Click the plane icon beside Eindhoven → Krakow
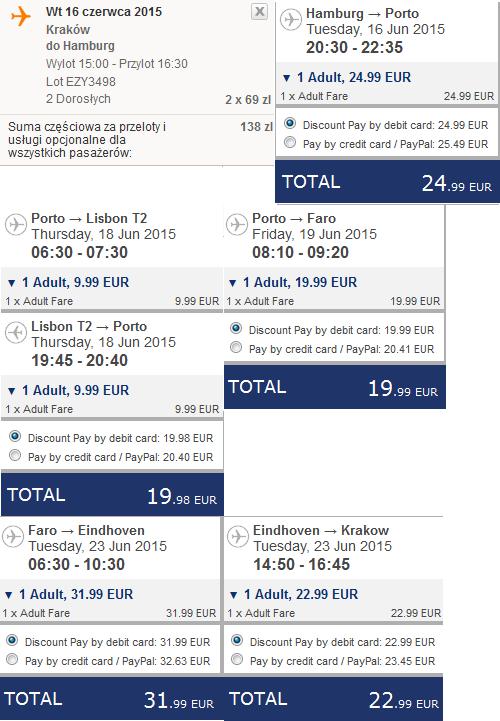This screenshot has height=721, width=500. 238,537
